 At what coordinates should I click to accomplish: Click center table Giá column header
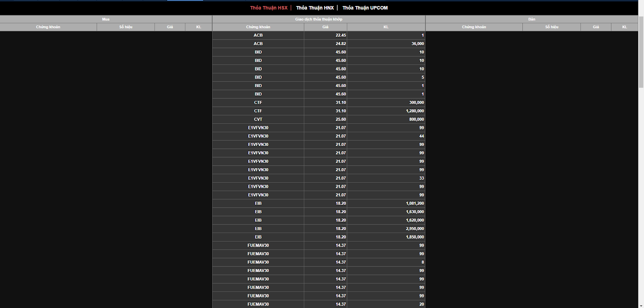(x=325, y=27)
